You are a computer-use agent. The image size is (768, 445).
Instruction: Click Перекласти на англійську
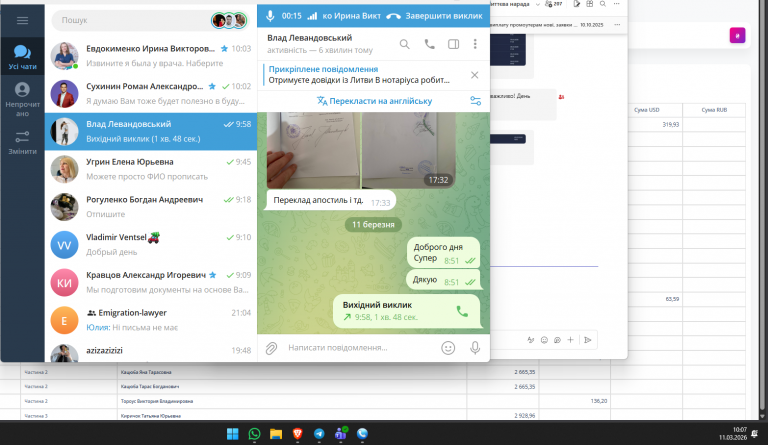coord(374,101)
